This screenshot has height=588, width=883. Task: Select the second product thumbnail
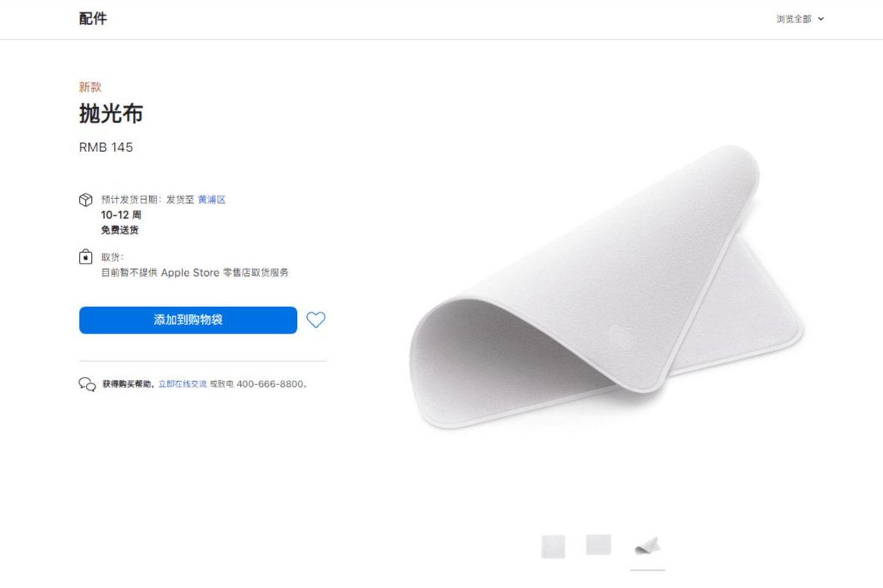tap(599, 545)
